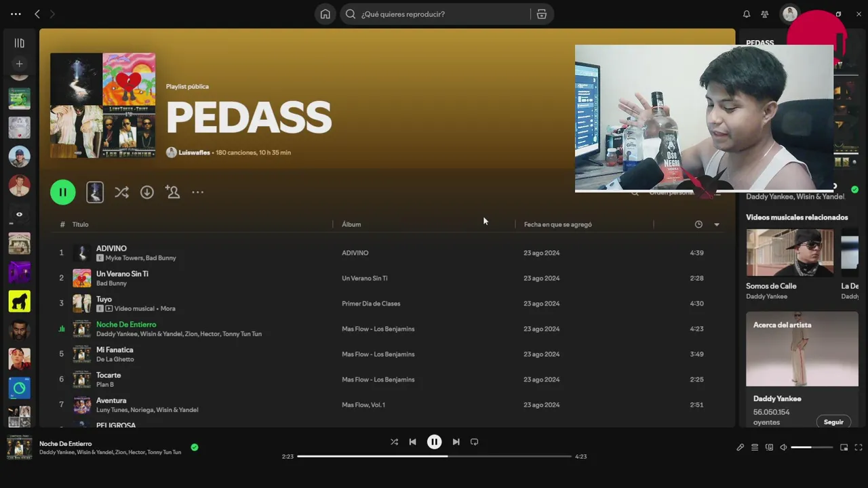
Task: Open the mini player
Action: click(844, 447)
